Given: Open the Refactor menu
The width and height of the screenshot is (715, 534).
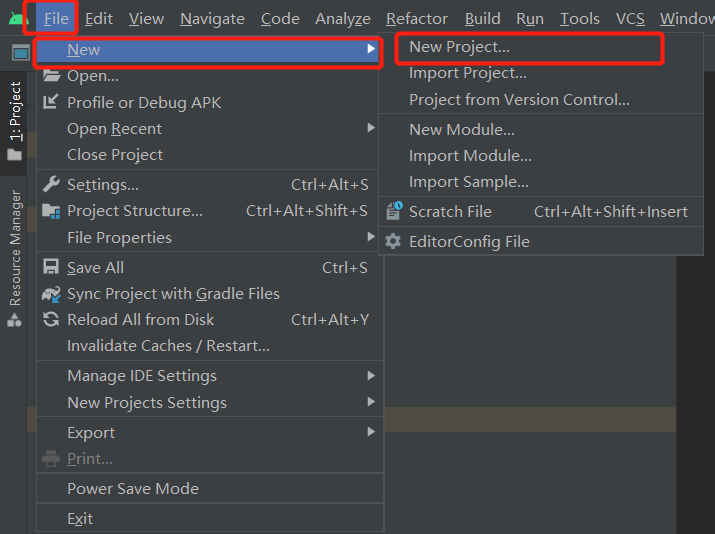Looking at the screenshot, I should pos(417,19).
